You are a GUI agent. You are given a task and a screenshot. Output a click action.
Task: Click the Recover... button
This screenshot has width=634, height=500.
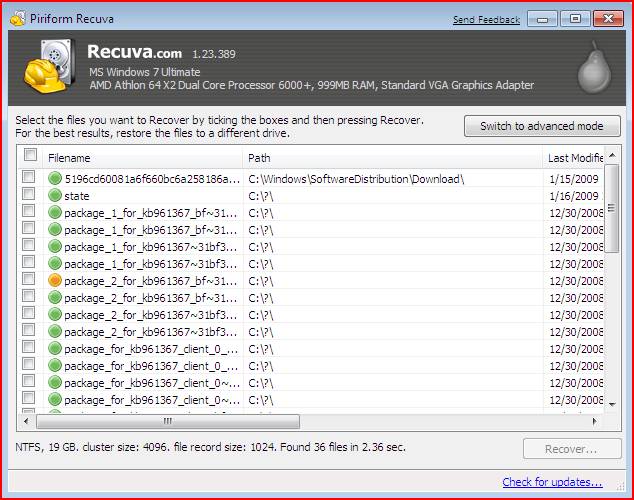click(572, 449)
